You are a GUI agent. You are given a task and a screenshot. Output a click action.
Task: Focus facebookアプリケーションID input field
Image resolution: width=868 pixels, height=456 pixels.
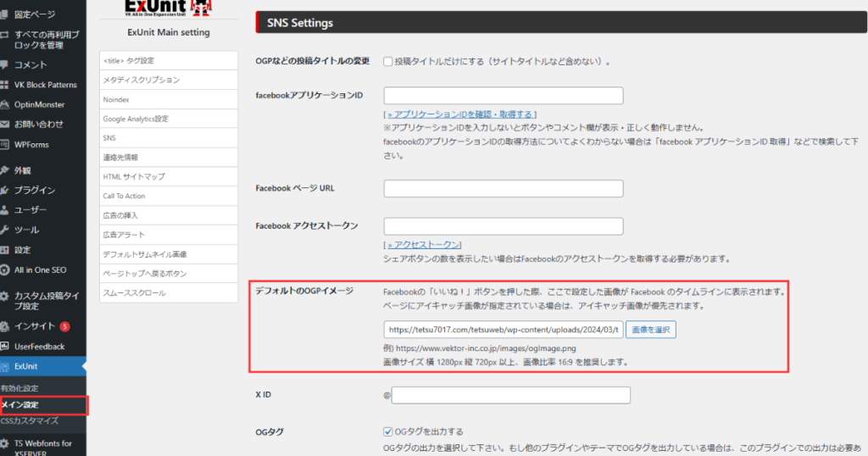[x=504, y=96]
